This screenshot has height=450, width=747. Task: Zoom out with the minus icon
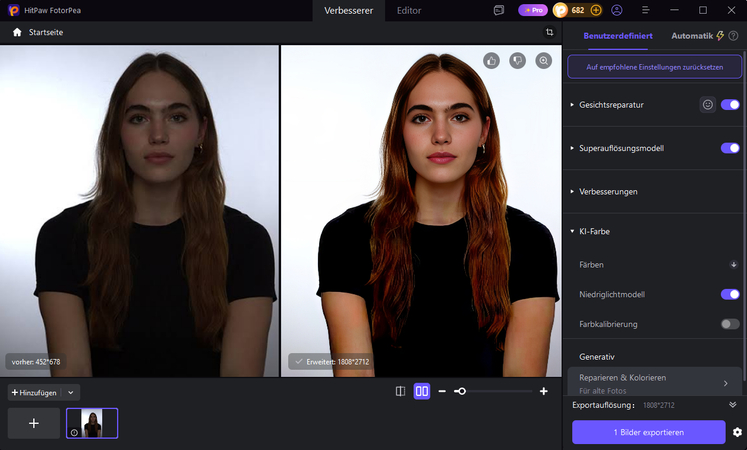click(442, 391)
